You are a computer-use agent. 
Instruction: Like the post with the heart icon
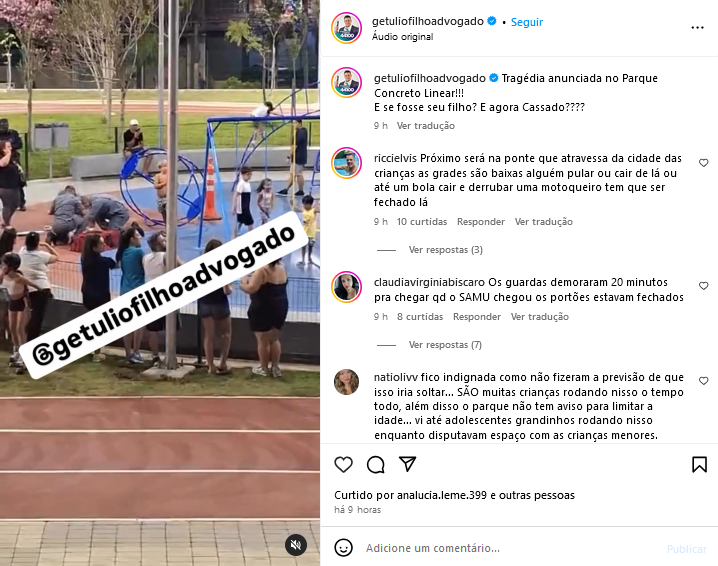(x=343, y=464)
